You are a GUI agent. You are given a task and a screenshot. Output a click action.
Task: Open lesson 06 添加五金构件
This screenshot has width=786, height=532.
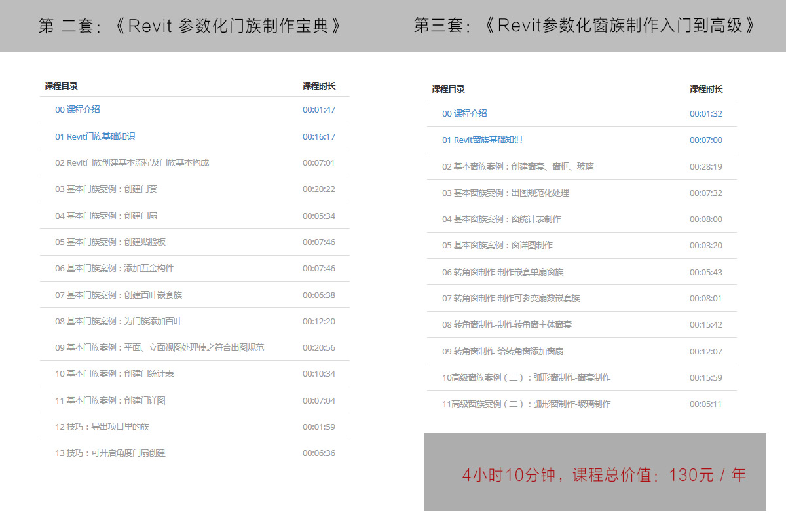(115, 268)
